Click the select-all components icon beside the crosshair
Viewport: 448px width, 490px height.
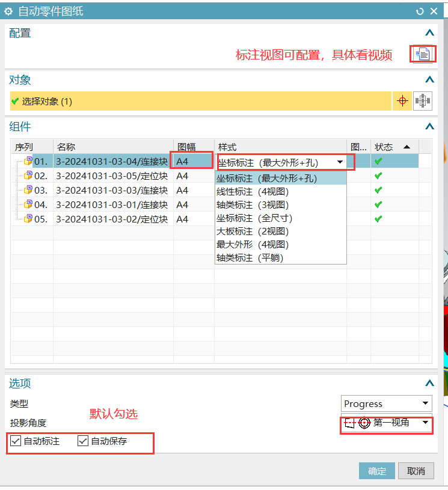423,101
